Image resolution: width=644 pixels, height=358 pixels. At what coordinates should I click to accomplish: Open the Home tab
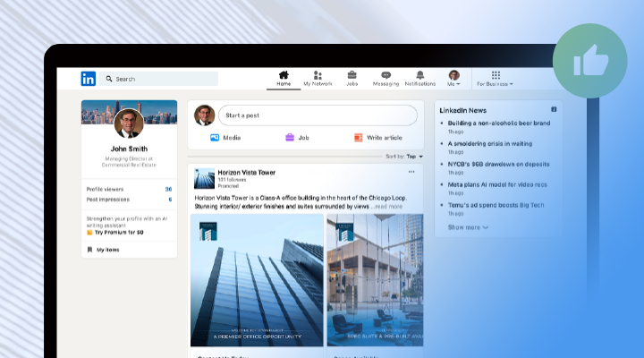point(284,79)
